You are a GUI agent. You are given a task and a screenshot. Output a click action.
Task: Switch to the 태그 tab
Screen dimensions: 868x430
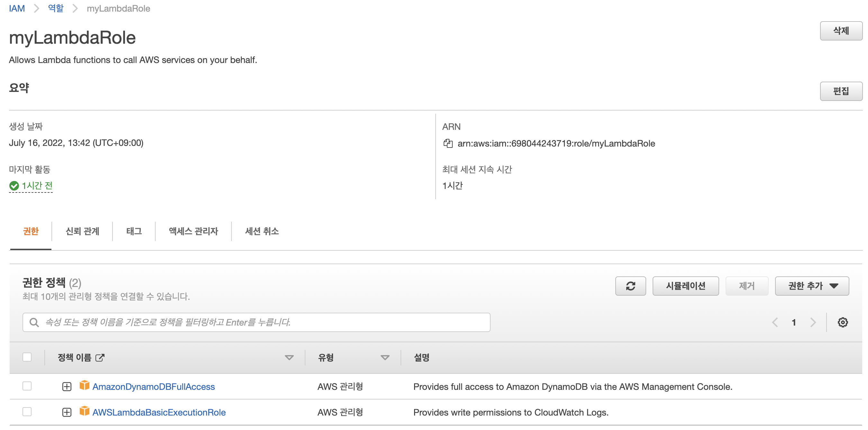pyautogui.click(x=134, y=231)
